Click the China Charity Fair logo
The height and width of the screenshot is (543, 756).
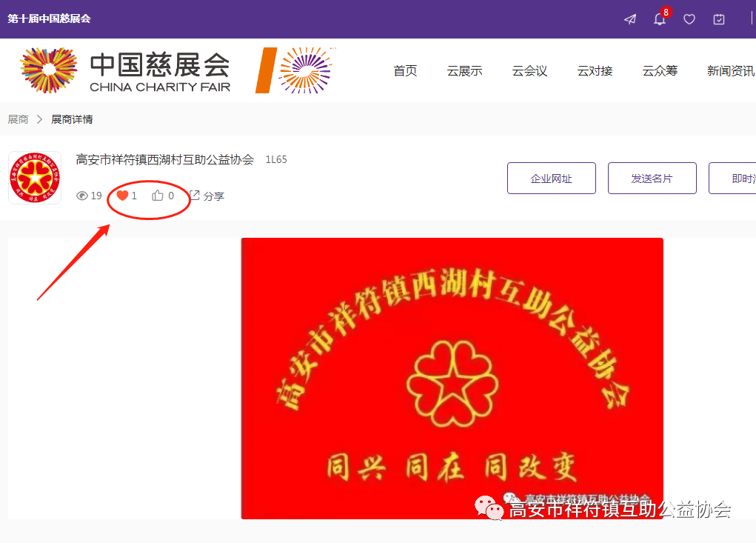pyautogui.click(x=125, y=70)
